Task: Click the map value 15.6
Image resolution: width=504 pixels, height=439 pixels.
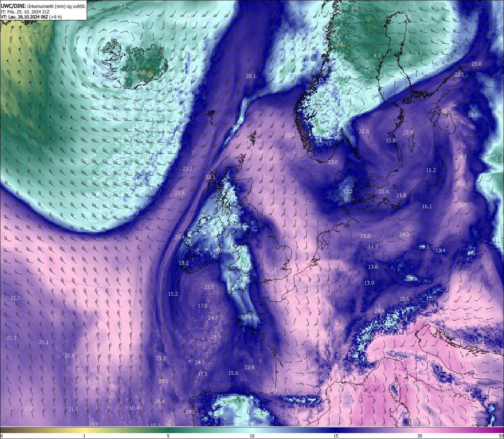Action: tap(233, 373)
